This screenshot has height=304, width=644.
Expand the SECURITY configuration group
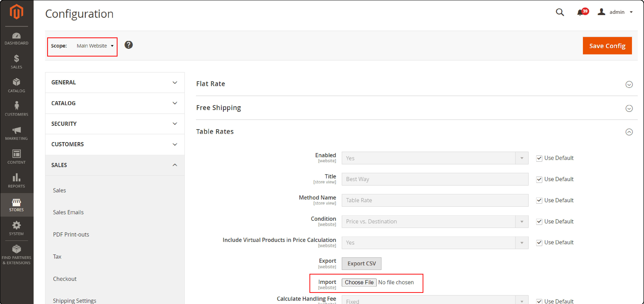coord(115,124)
